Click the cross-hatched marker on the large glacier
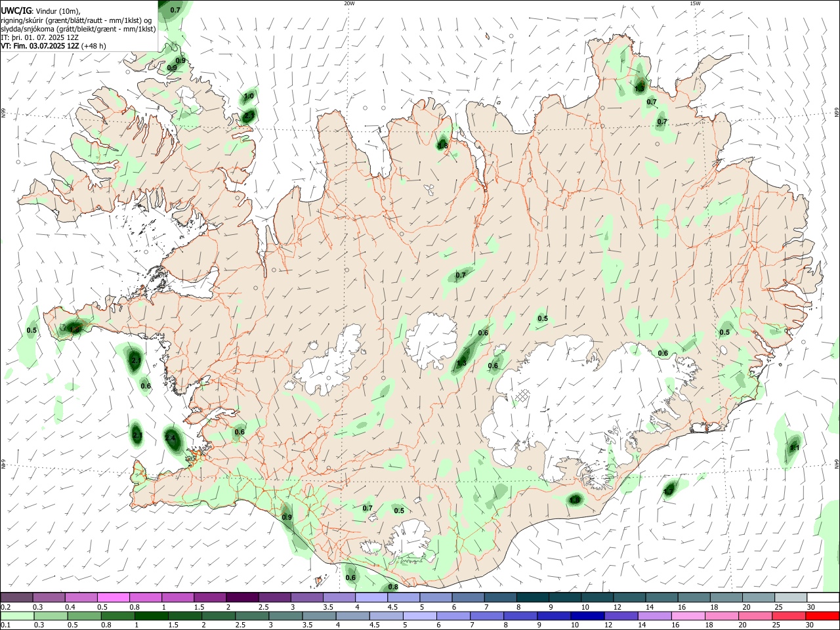The height and width of the screenshot is (630, 840). click(x=522, y=396)
